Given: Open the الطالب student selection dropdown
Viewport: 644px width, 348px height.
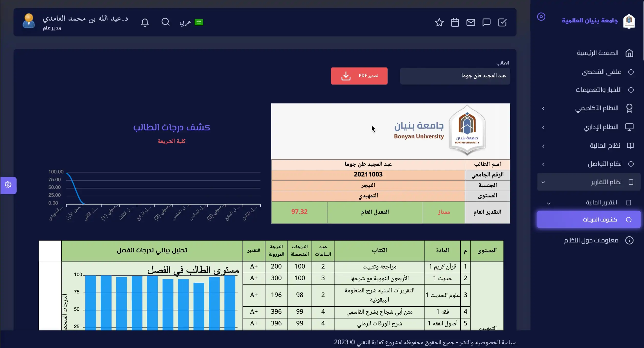Looking at the screenshot, I should (x=455, y=76).
